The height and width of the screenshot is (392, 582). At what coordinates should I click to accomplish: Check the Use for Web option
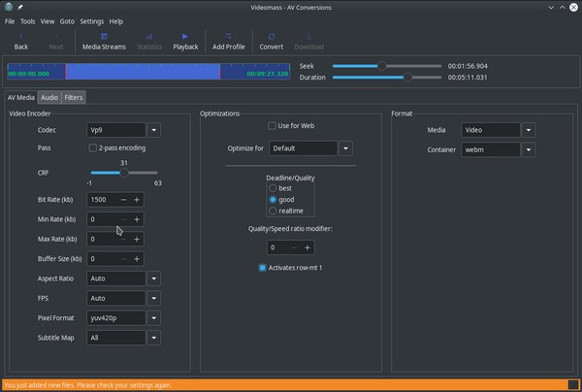coord(272,126)
